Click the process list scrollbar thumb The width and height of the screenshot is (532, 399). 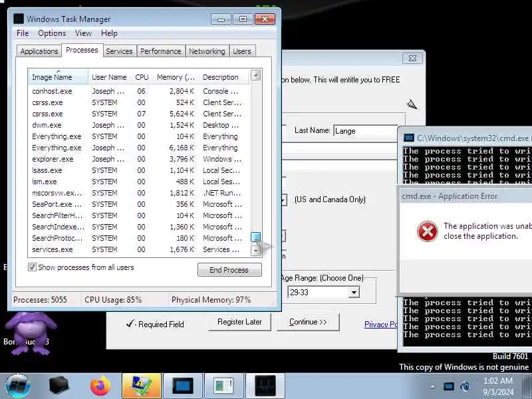click(x=255, y=237)
